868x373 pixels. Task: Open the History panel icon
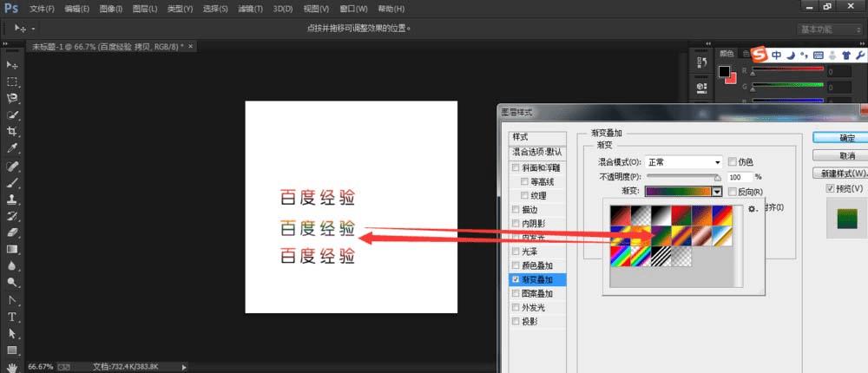(701, 62)
